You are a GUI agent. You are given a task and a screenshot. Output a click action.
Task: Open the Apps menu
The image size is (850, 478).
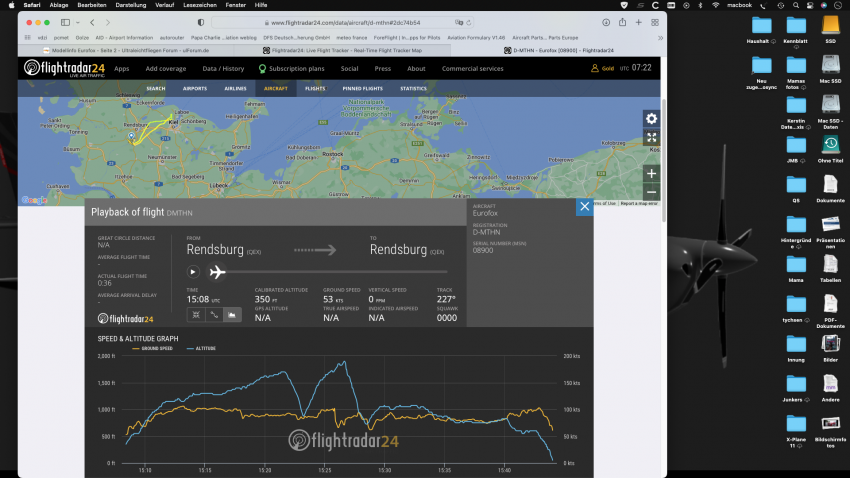(121, 69)
